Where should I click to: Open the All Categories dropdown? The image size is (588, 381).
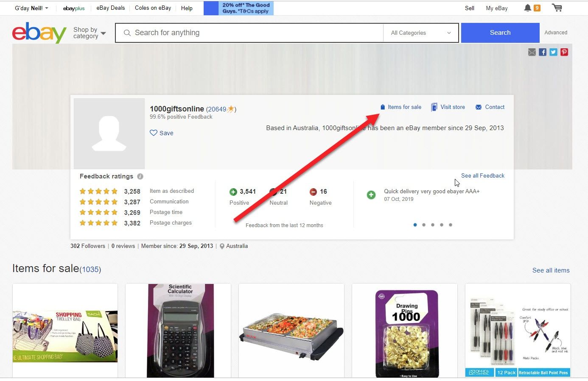pos(421,33)
